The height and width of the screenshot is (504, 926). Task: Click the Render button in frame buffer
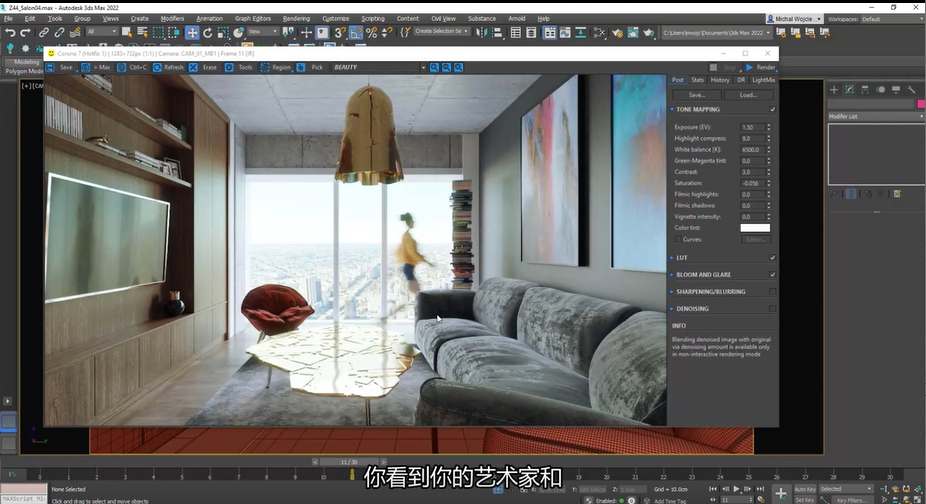pos(761,67)
